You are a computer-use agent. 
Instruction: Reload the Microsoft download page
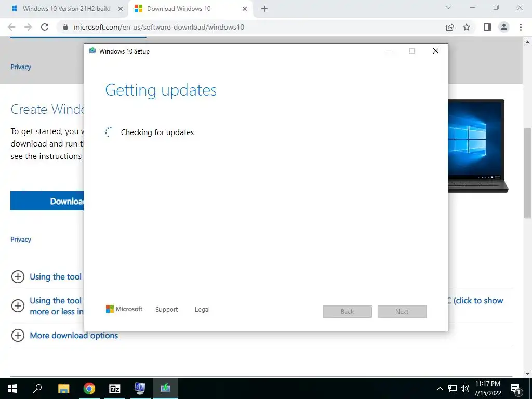click(45, 27)
